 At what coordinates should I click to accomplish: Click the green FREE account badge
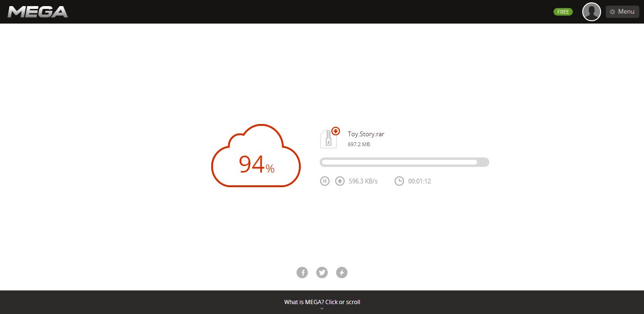point(563,12)
